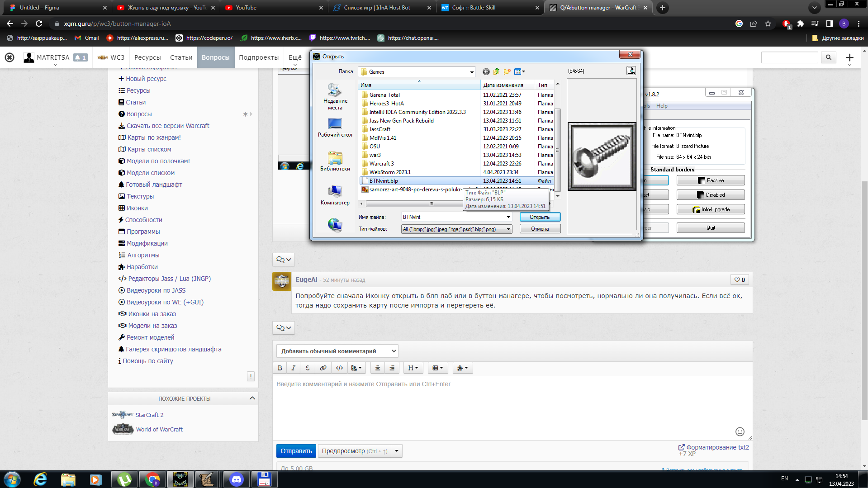
Task: Create a new folder in the Open dialog
Action: coord(507,71)
